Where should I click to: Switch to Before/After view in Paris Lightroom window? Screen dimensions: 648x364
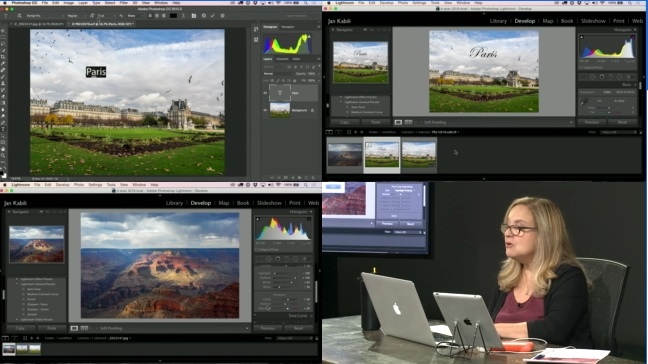[408, 122]
